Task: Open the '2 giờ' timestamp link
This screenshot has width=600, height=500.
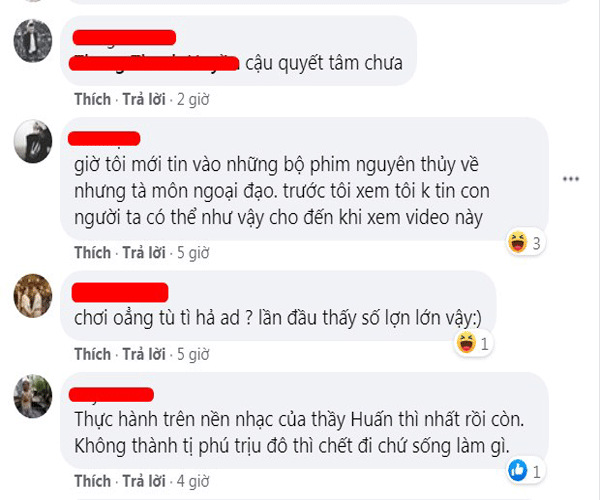Action: point(193,99)
